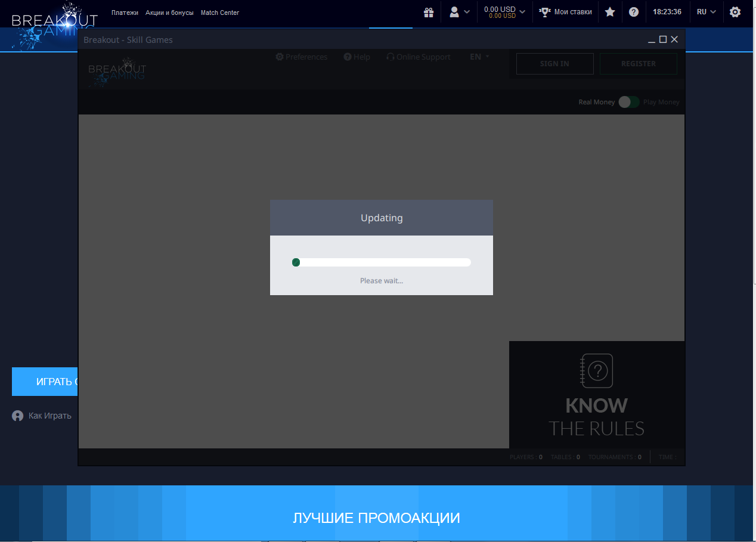The image size is (756, 542).
Task: Open settings with the gear icon
Action: [x=735, y=11]
